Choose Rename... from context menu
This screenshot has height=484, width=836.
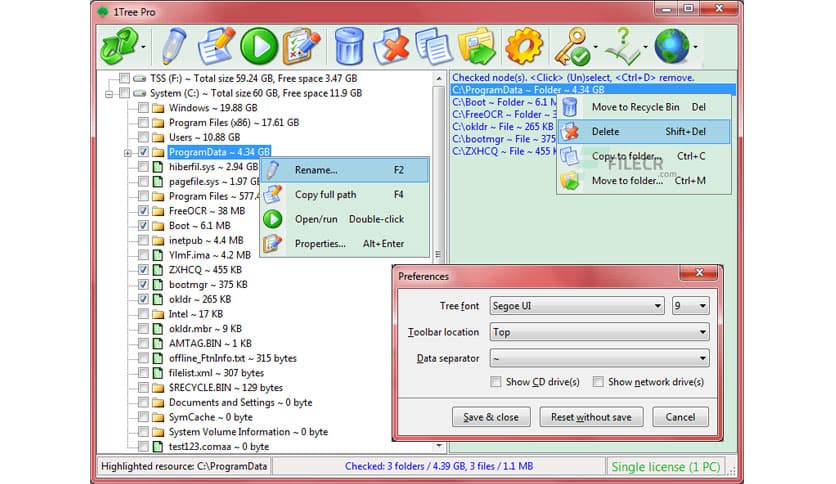pyautogui.click(x=345, y=170)
